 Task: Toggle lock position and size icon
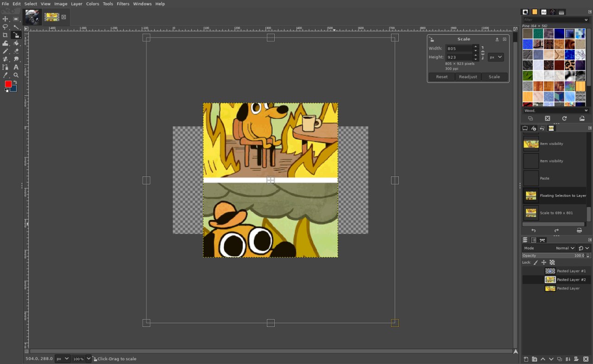[544, 263]
